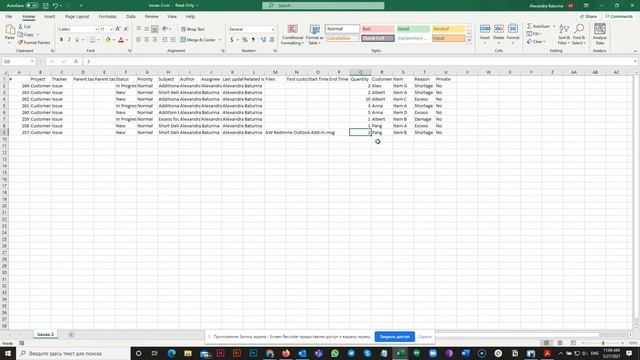Apply Comma Style
The image size is (640, 360).
click(253, 40)
